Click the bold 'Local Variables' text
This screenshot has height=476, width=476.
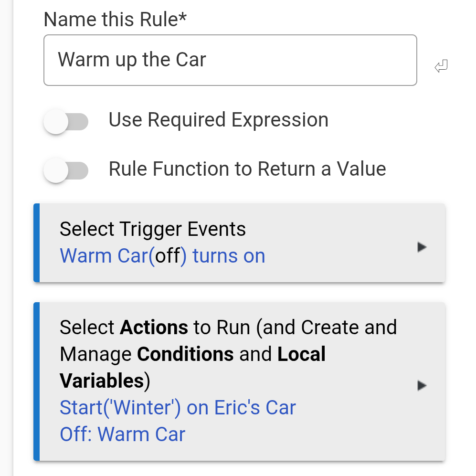(301, 354)
